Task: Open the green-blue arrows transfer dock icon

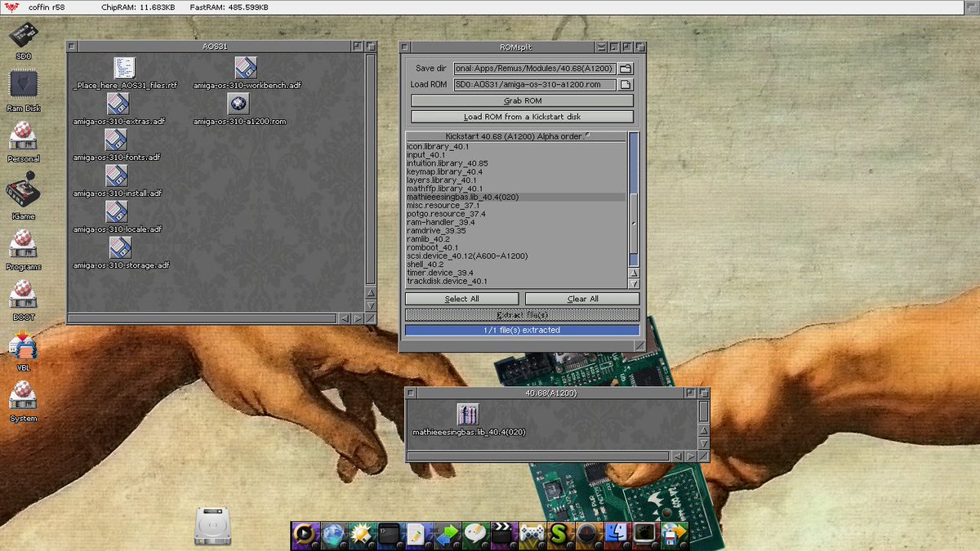Action: pyautogui.click(x=446, y=535)
